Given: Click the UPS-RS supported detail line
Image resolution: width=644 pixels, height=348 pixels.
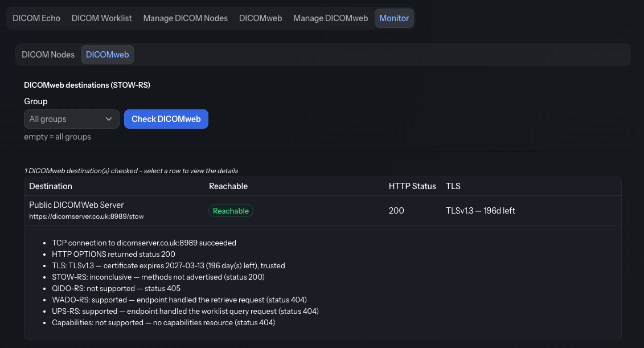Looking at the screenshot, I should point(185,312).
